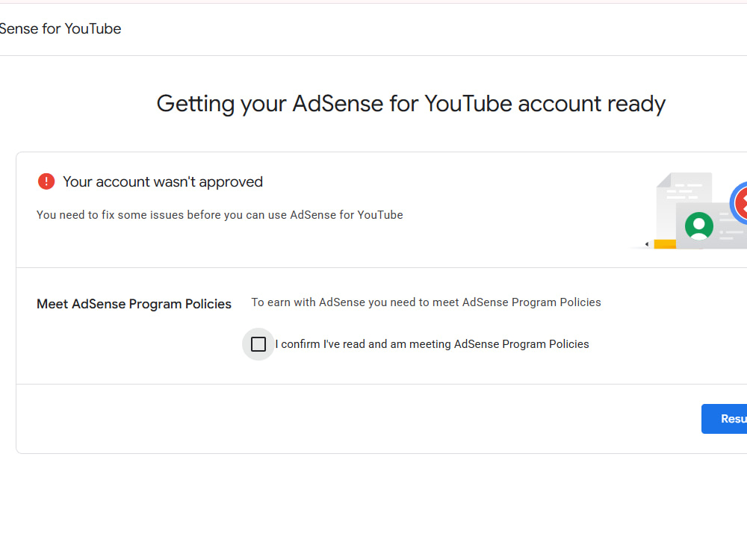Tick the confirm AdSense Program Policies checkbox
Screen dimensions: 747x560
[x=258, y=343]
